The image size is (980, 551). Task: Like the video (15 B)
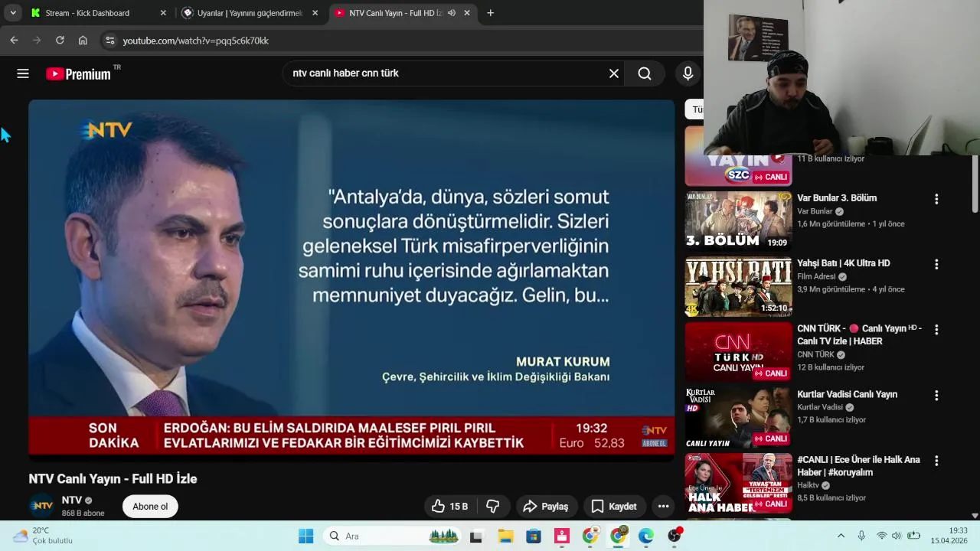point(449,506)
